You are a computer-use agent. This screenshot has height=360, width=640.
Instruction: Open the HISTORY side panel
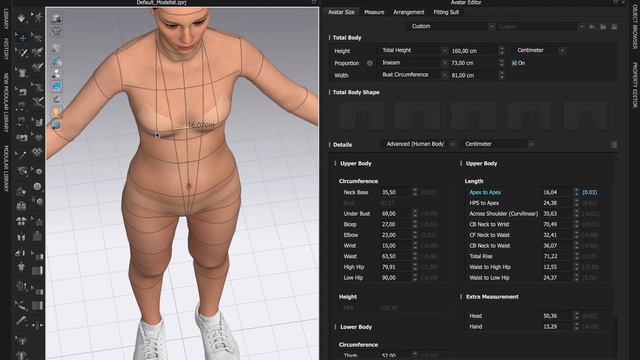pos(6,49)
